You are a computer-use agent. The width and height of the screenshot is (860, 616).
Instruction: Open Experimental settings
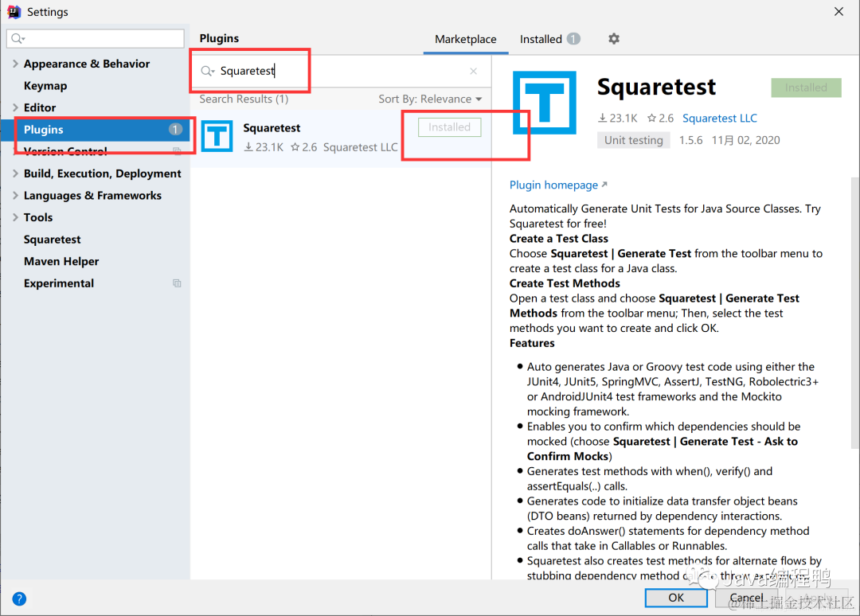(59, 283)
